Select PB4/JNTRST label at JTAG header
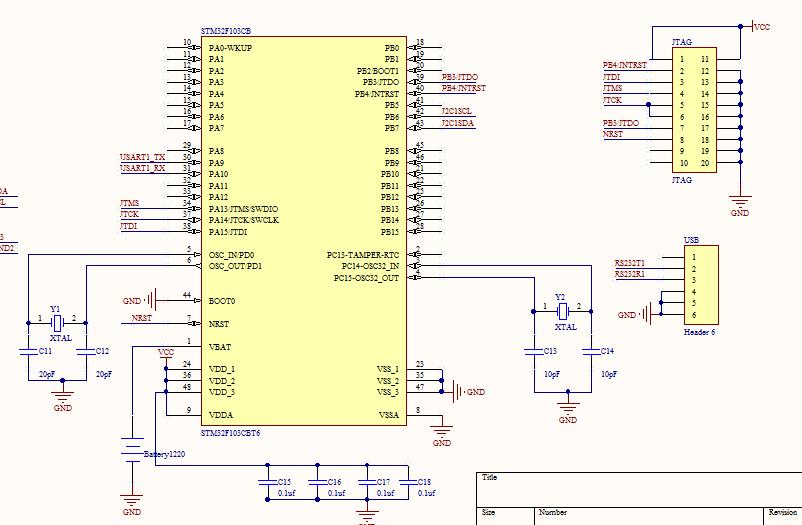Screen dimensions: 802x525 pyautogui.click(x=625, y=65)
